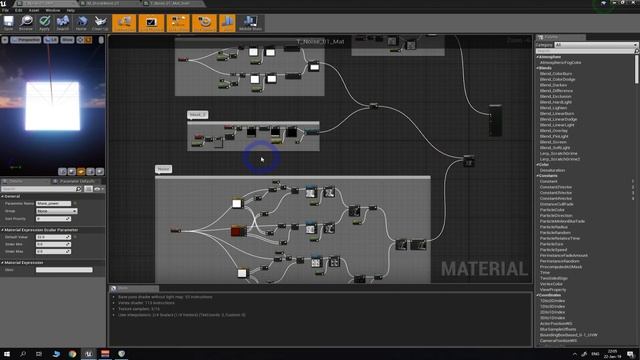640x360 pixels.
Task: Click the Clean Up toolbar icon
Action: coord(100,23)
